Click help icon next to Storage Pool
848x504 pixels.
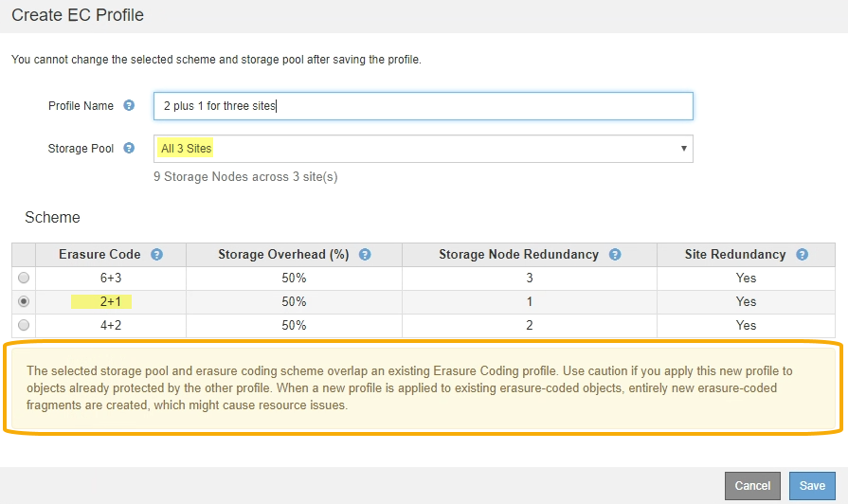click(129, 149)
